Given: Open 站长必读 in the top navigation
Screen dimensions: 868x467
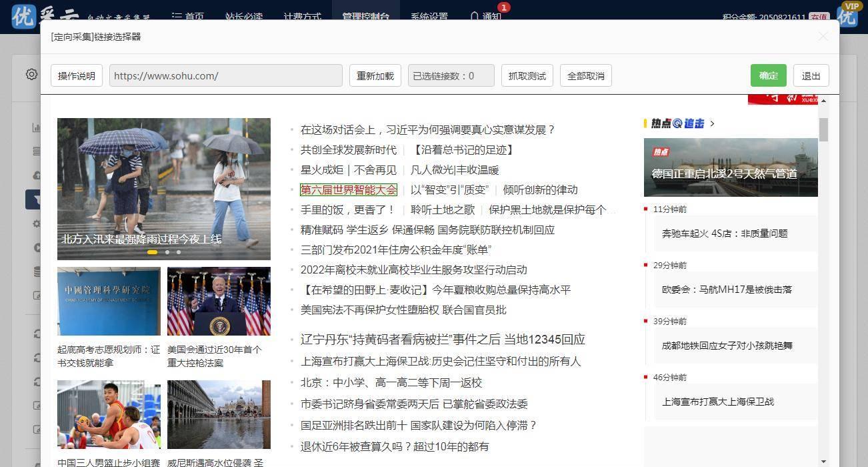Looking at the screenshot, I should click(x=244, y=17).
